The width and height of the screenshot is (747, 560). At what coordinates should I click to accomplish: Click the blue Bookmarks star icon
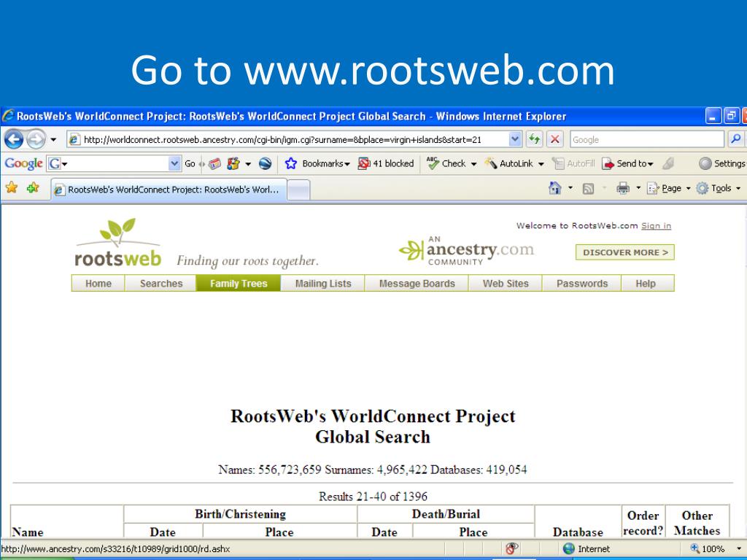click(290, 163)
